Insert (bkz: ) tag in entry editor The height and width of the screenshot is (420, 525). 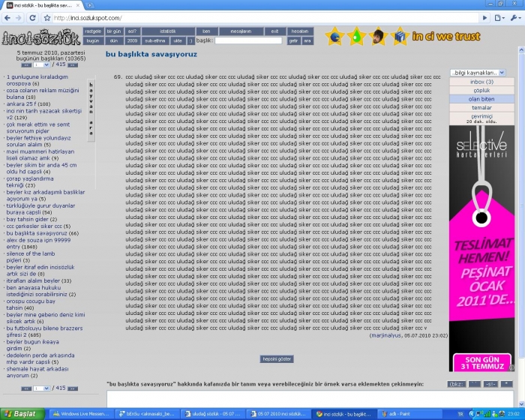(x=456, y=384)
